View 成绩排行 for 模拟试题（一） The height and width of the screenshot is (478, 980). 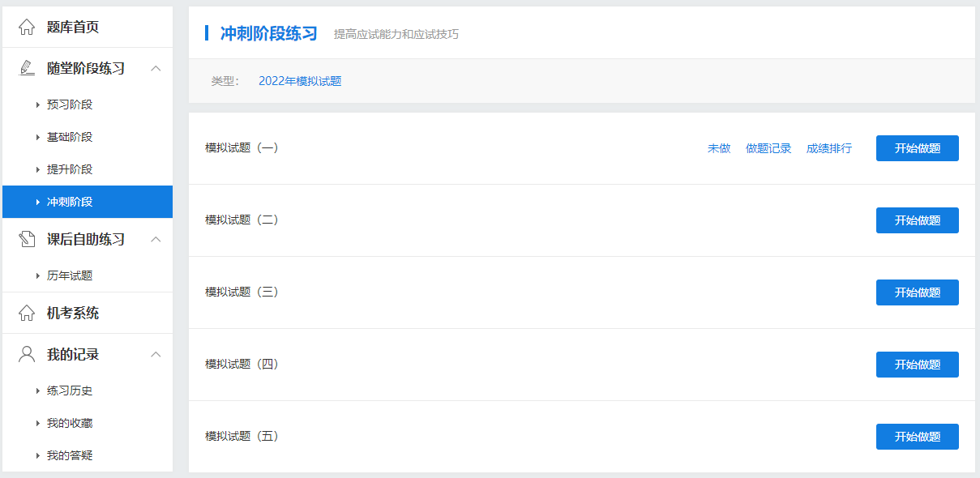click(828, 148)
